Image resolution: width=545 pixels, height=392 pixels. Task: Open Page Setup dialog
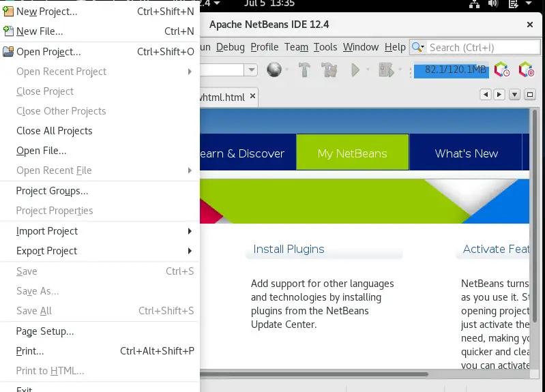[100, 331]
